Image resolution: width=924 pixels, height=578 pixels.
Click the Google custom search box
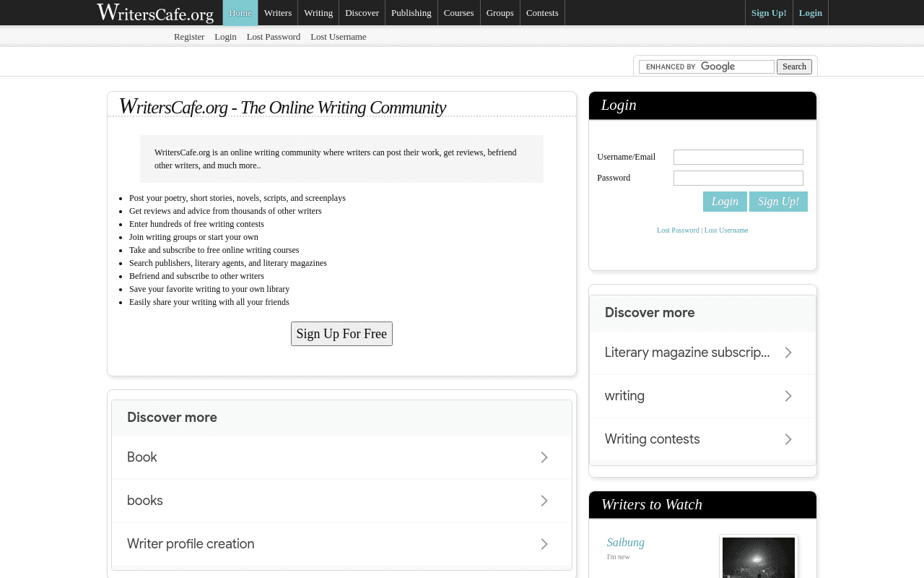pyautogui.click(x=707, y=66)
